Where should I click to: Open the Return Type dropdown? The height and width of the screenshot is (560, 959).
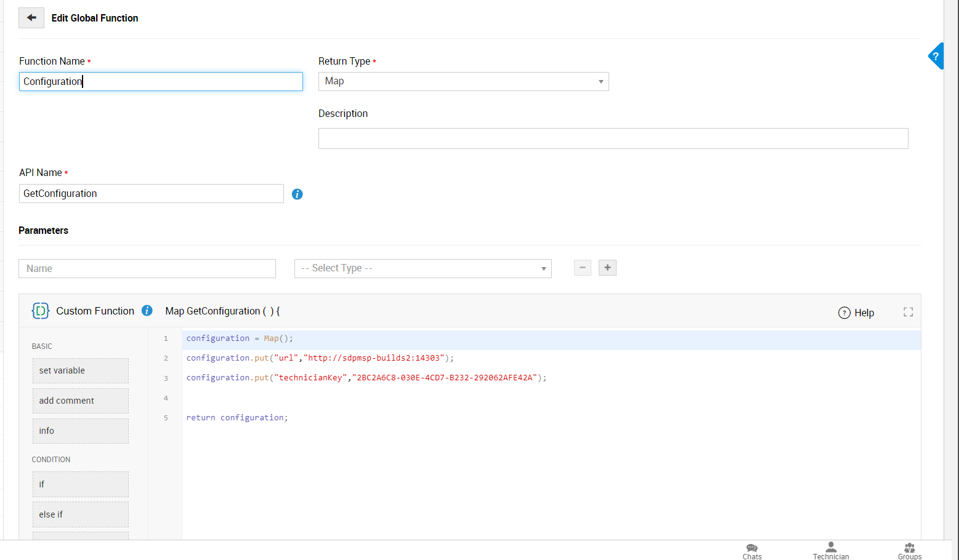coord(463,81)
